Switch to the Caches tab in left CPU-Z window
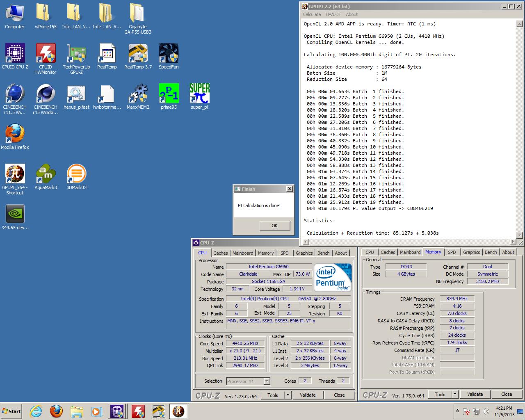The image size is (525, 420). coord(220,253)
